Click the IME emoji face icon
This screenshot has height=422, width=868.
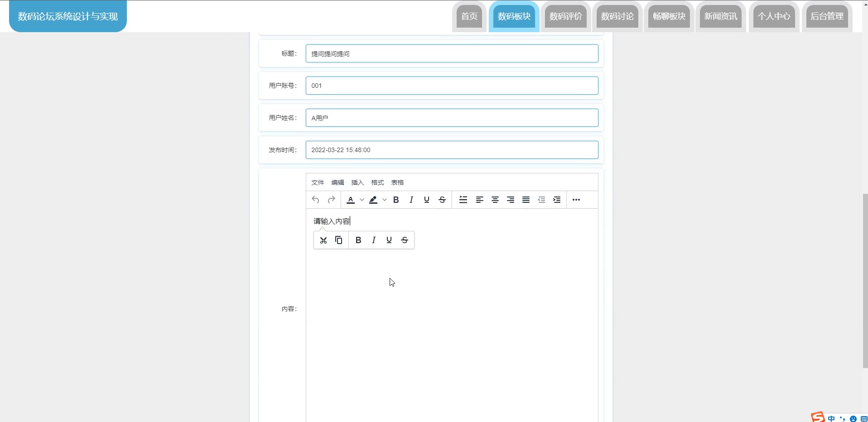(854, 419)
